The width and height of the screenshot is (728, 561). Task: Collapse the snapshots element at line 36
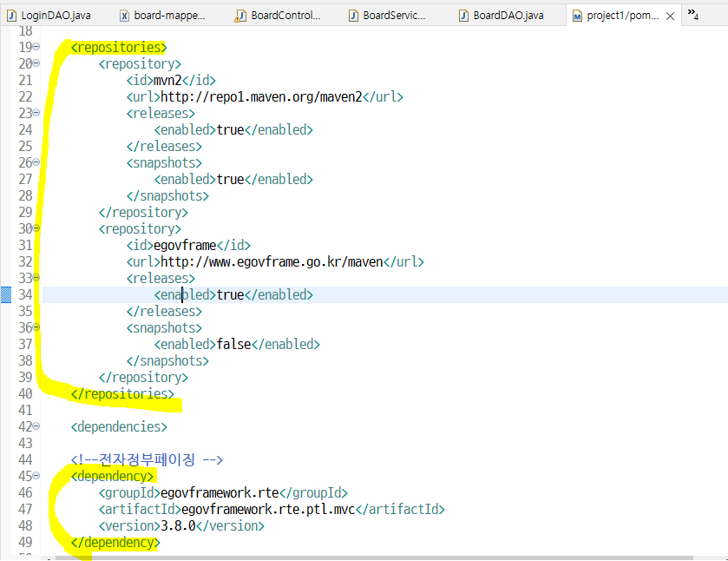point(36,327)
